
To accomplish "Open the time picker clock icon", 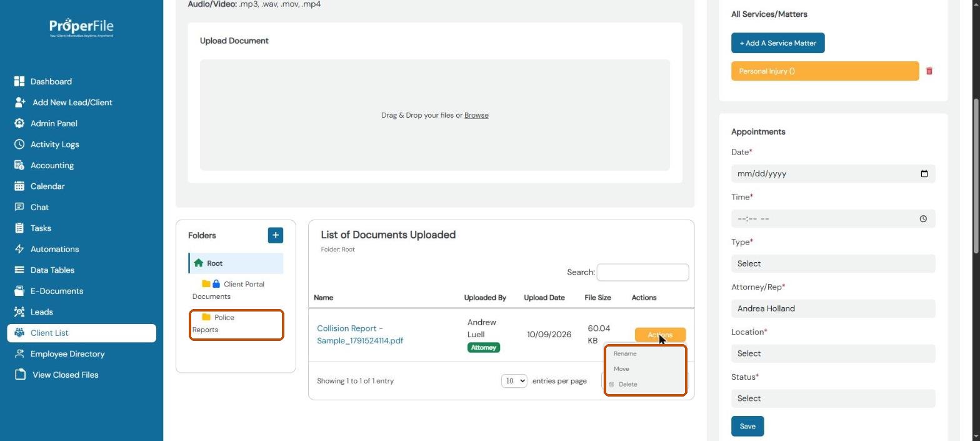I will [x=923, y=219].
